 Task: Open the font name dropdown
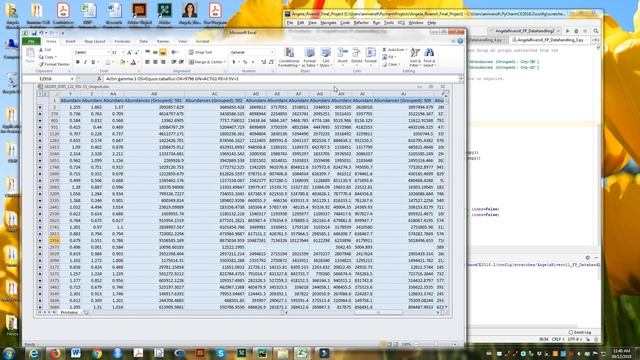[x=109, y=52]
